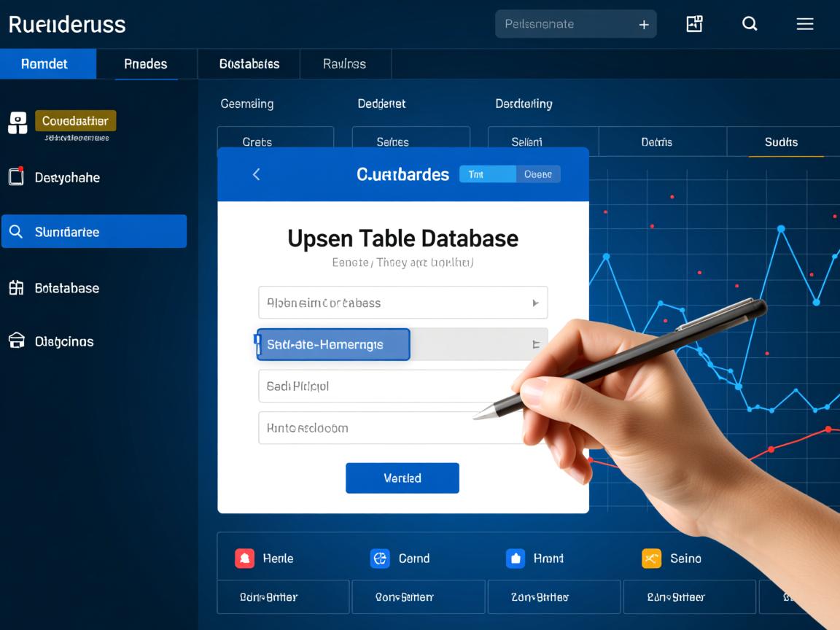Open the highlighted Satl-ate-Hemerngis dropdown
This screenshot has width=840, height=630.
(x=535, y=344)
